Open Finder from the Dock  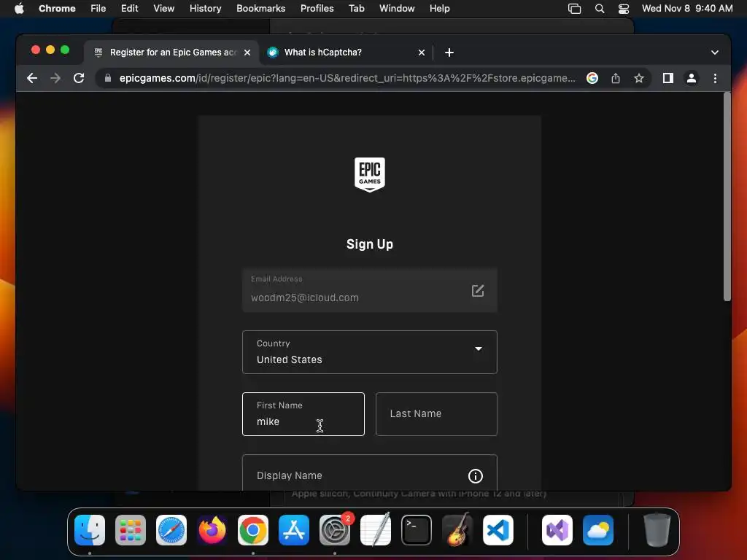tap(90, 530)
